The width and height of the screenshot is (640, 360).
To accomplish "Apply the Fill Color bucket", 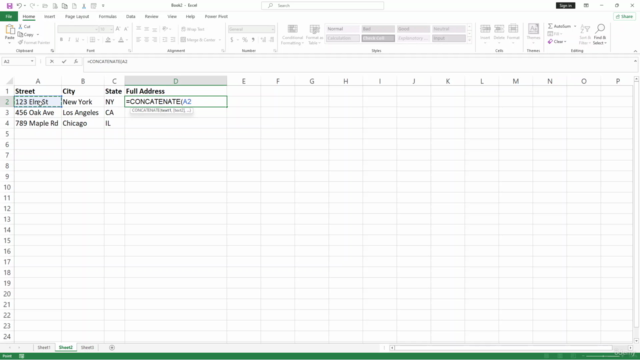I will click(x=108, y=40).
